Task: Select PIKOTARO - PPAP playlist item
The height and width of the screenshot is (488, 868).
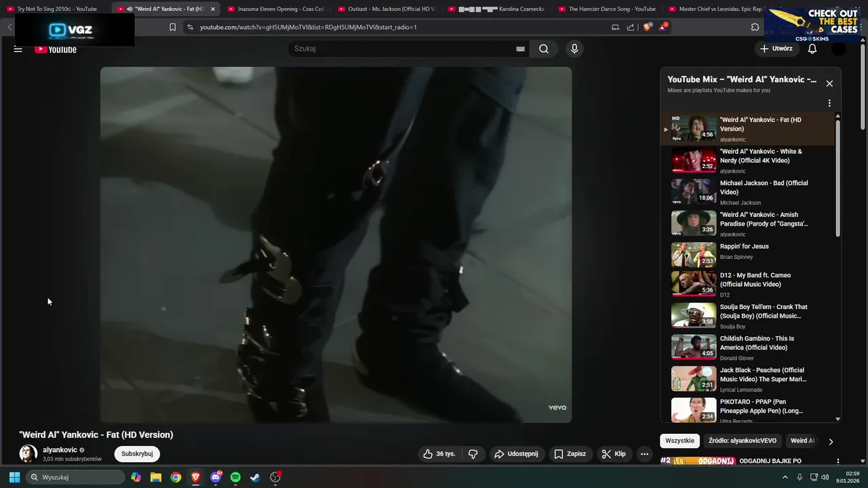Action: pos(747,409)
